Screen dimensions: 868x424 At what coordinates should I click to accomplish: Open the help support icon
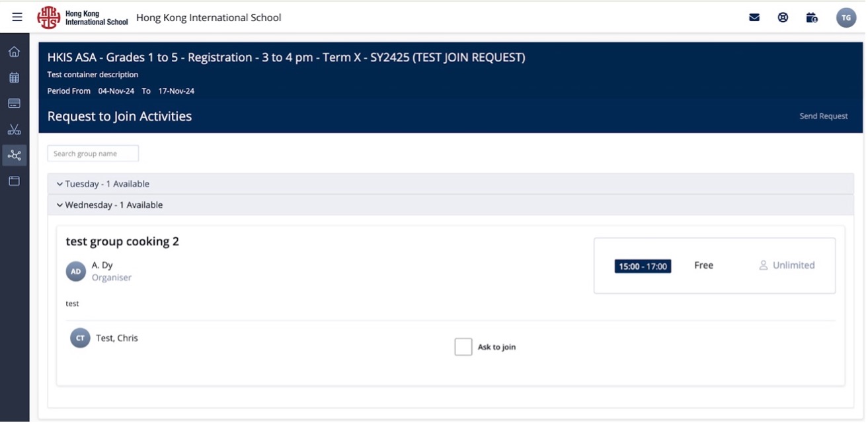[x=783, y=18]
